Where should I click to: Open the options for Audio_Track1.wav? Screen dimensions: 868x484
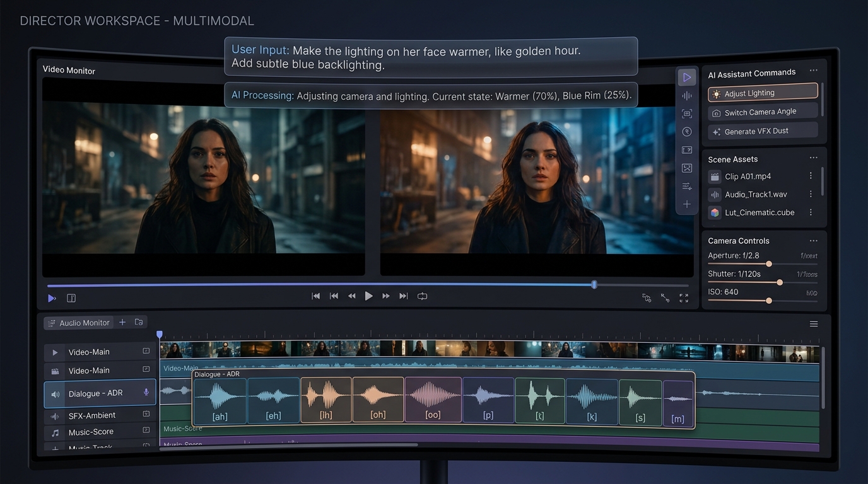click(811, 194)
